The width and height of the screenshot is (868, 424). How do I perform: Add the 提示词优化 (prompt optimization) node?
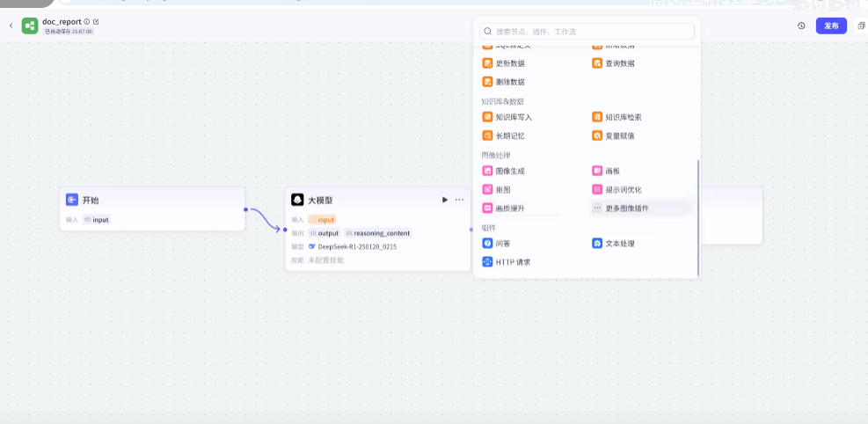point(623,189)
